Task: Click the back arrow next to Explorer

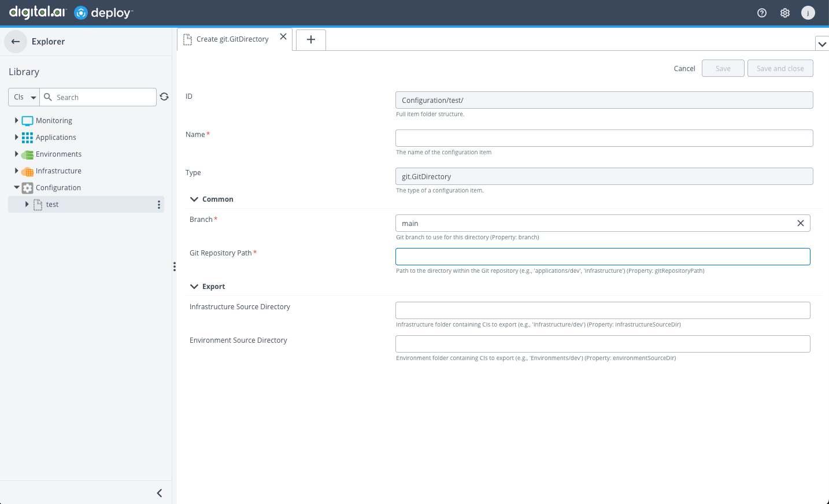Action: pyautogui.click(x=15, y=41)
